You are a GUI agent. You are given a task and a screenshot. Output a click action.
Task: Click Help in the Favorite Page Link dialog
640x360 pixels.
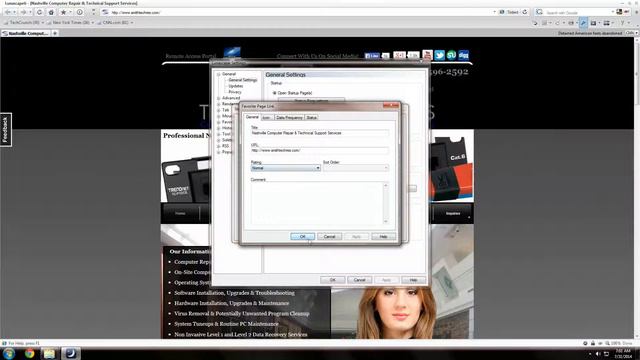pyautogui.click(x=383, y=237)
